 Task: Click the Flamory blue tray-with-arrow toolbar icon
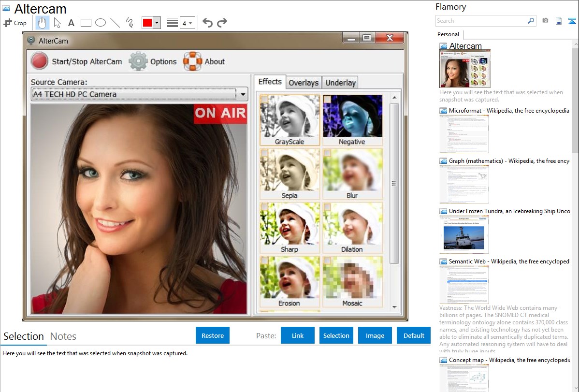572,21
